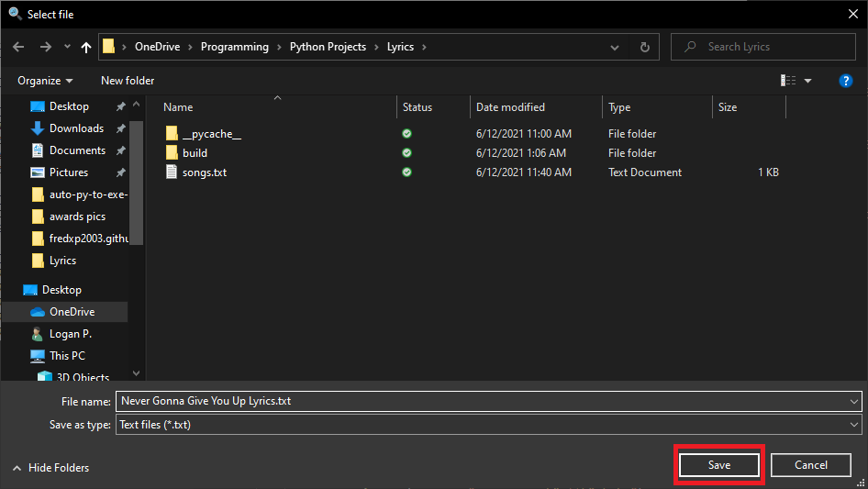
Task: Open the auto-py-to-exe folder in sidebar
Action: 89,194
